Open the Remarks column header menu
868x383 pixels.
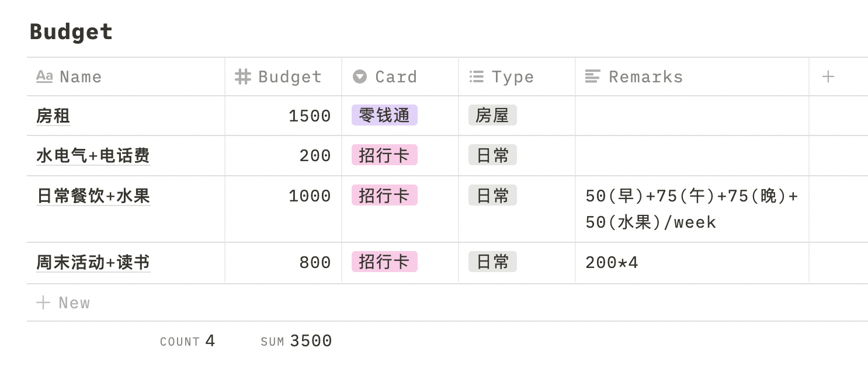645,77
